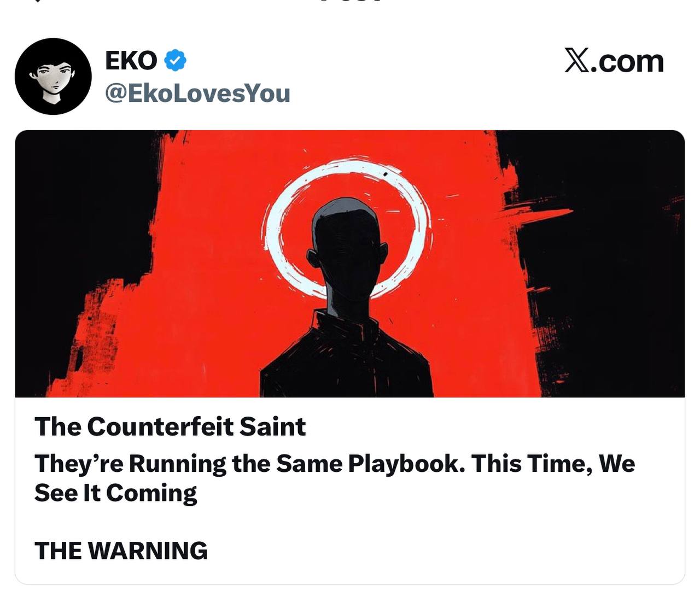Click the X.com source label
Screen dimensions: 700x608
coord(614,61)
